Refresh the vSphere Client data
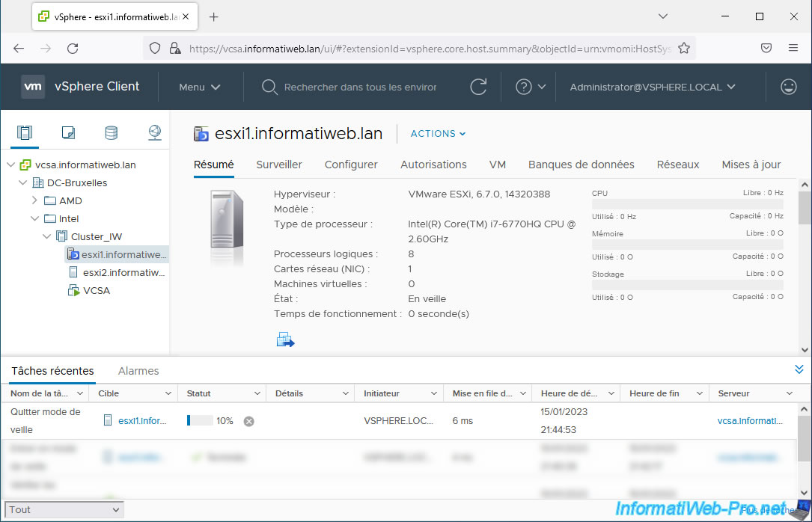 pyautogui.click(x=478, y=87)
